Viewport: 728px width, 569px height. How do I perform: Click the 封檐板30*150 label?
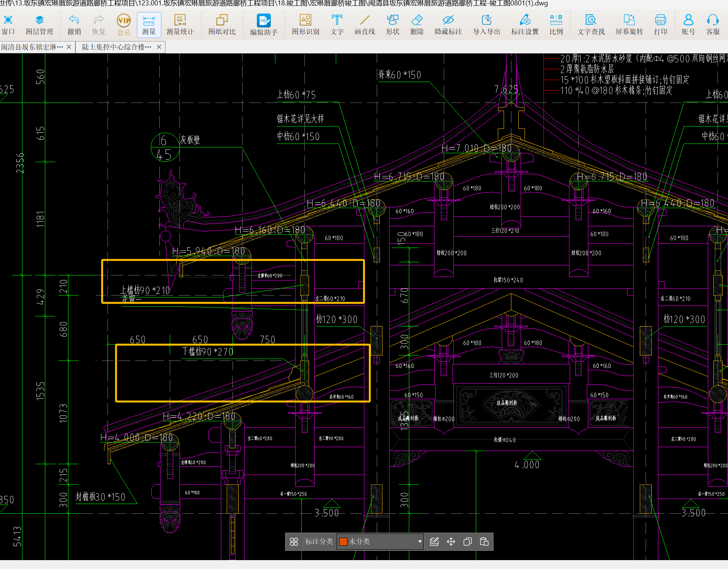[x=100, y=497]
